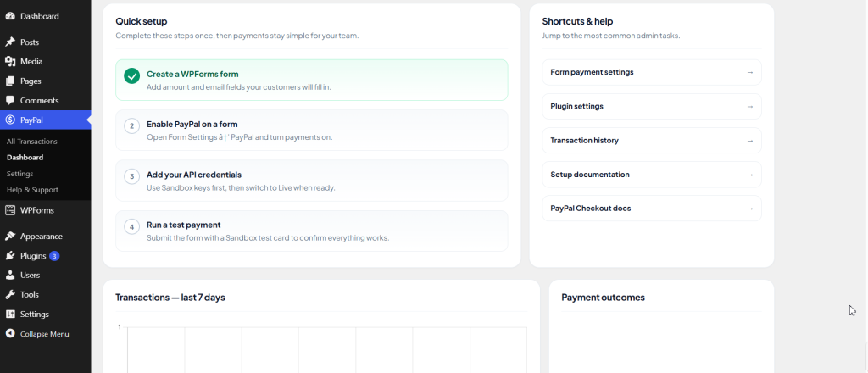Click the arrow beside Form payment settings
Screen dimensions: 868x373
pos(750,72)
